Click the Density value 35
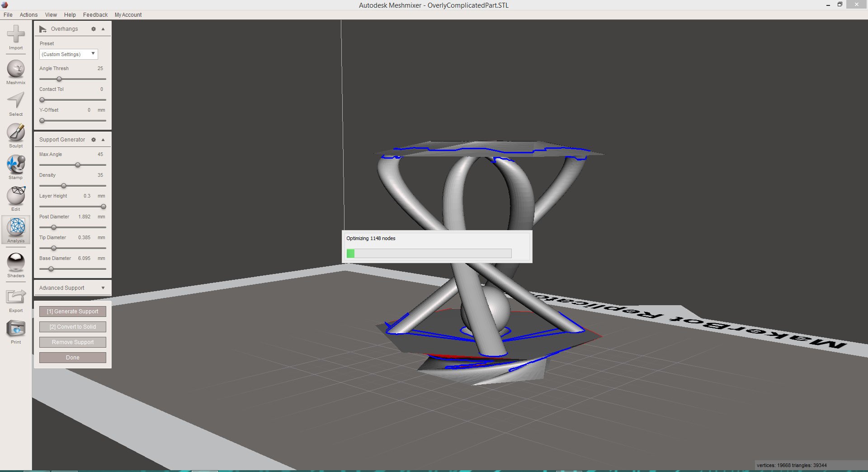The height and width of the screenshot is (472, 868). pyautogui.click(x=100, y=175)
